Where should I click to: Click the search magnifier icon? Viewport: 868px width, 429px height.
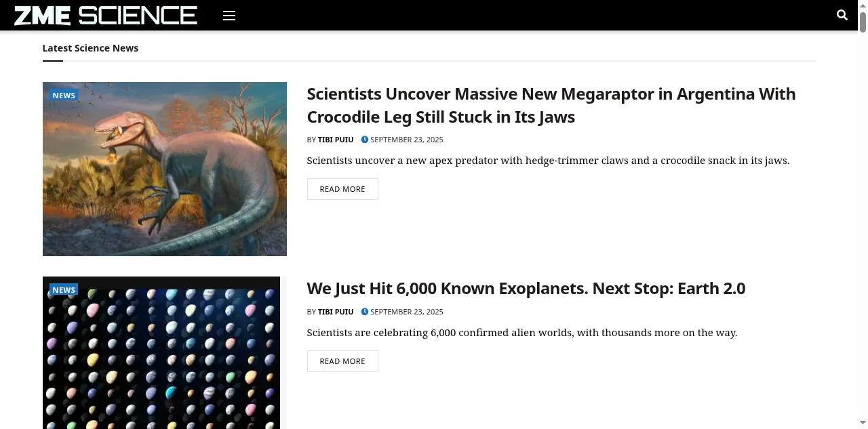pyautogui.click(x=842, y=15)
